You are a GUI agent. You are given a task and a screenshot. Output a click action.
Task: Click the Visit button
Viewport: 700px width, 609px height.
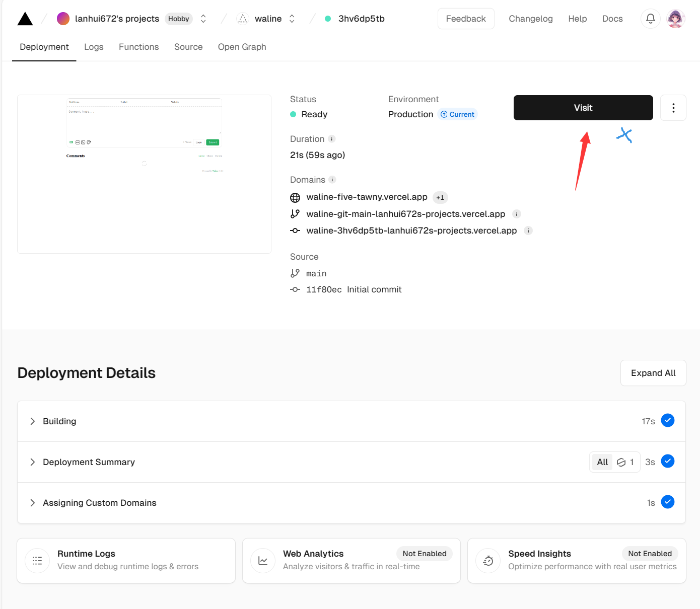pos(583,108)
